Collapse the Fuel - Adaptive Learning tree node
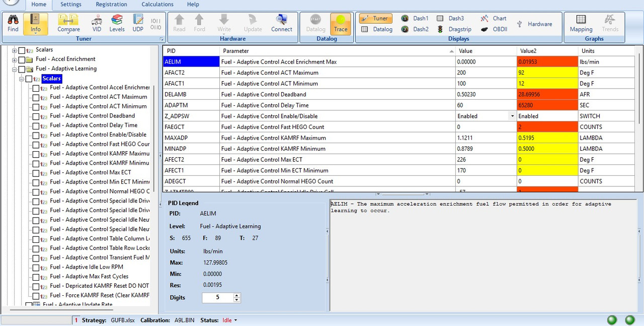The width and height of the screenshot is (644, 326). [x=15, y=69]
